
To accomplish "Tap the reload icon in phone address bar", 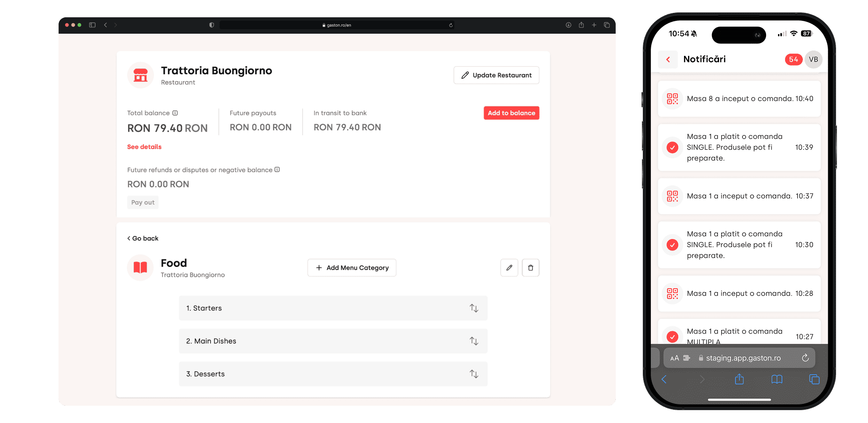I will [x=805, y=358].
